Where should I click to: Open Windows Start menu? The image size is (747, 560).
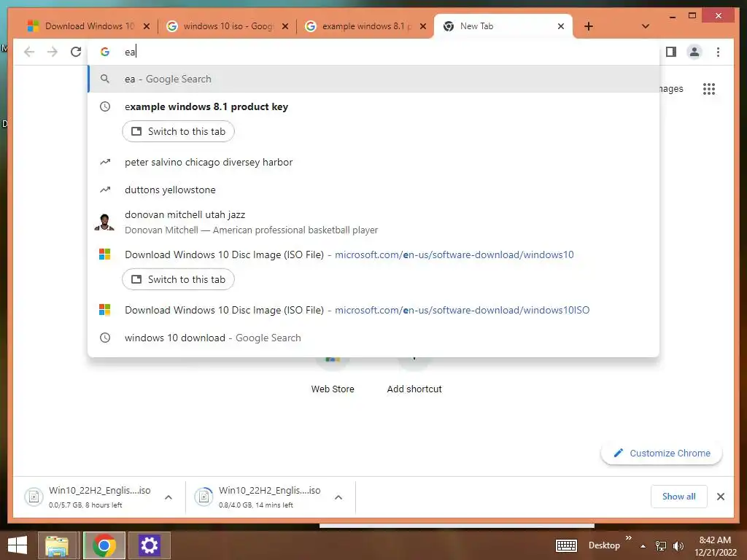[18, 545]
